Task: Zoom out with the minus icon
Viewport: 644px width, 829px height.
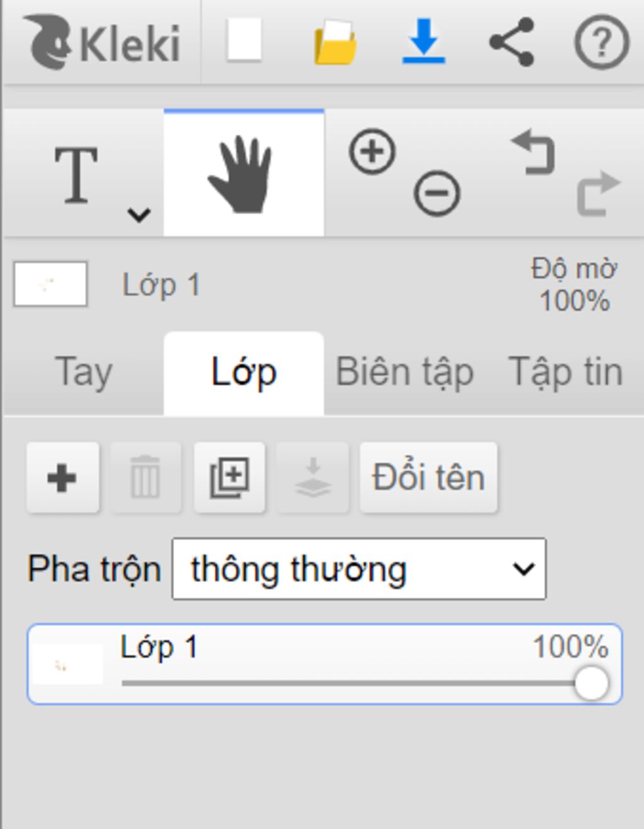Action: tap(437, 193)
